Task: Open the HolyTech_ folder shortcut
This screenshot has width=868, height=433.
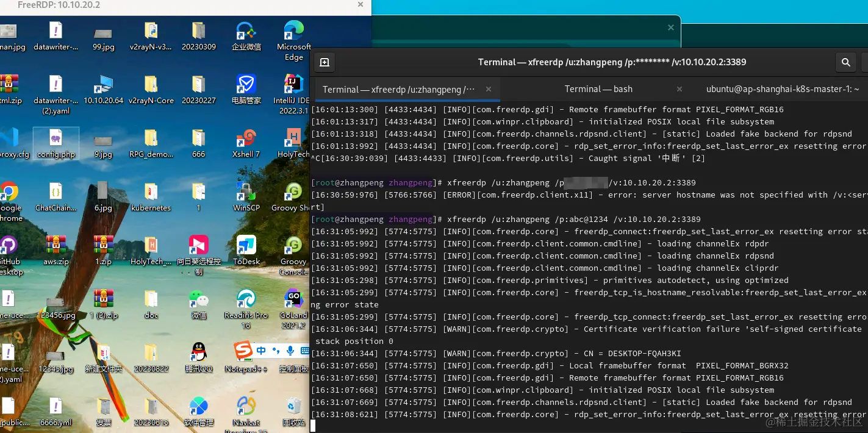Action: (x=151, y=250)
